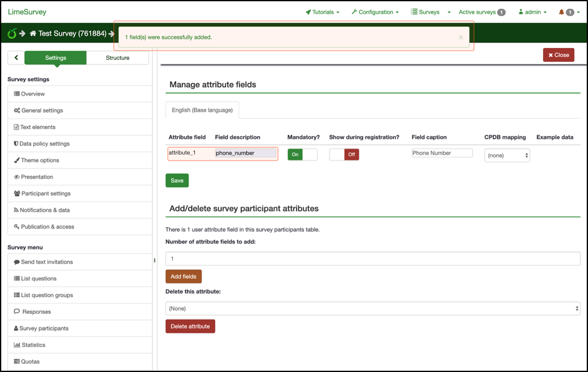Open Statistics menu item
The width and height of the screenshot is (588, 372).
[x=80, y=345]
